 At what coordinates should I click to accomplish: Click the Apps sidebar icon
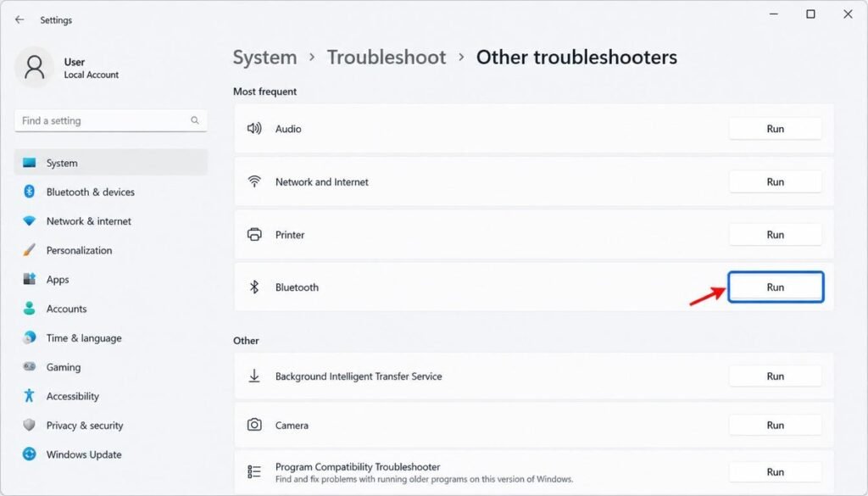coord(30,279)
